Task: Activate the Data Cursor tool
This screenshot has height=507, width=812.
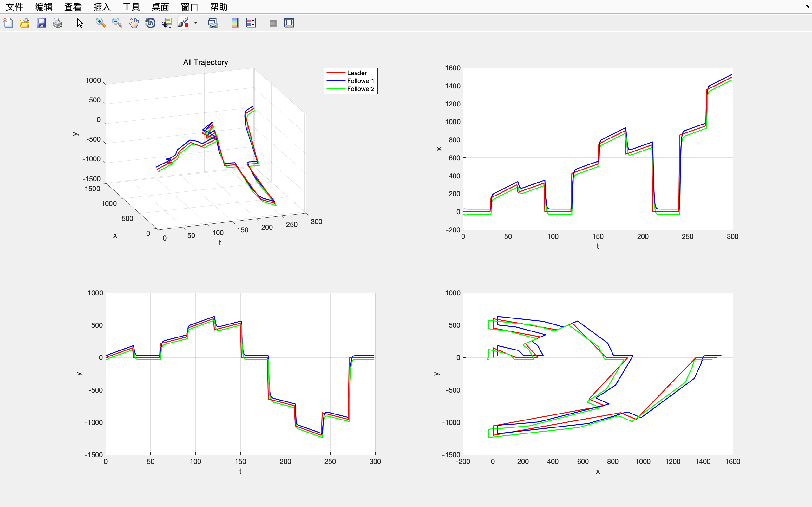Action: (167, 23)
